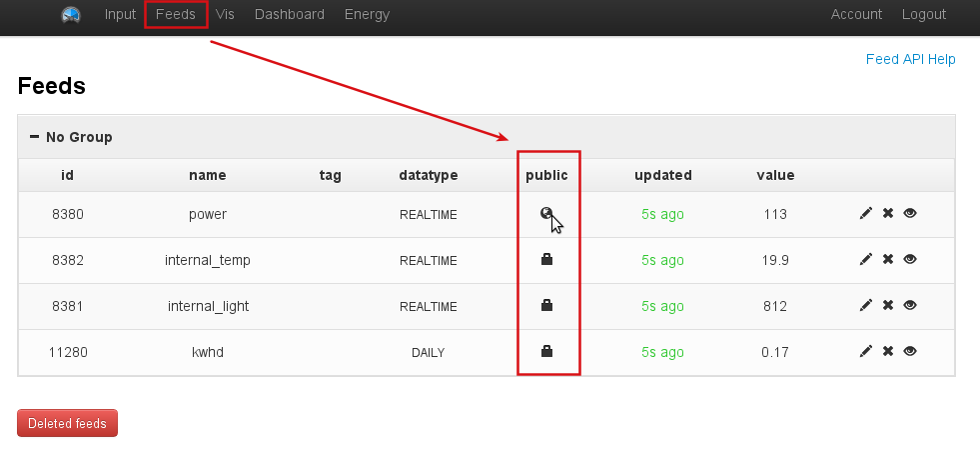The width and height of the screenshot is (980, 460).
Task: Delete the power feed using X icon
Action: (x=887, y=214)
